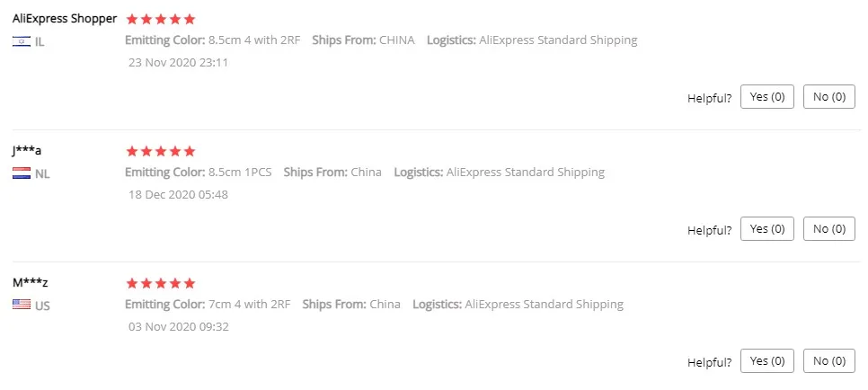
Task: Click the 03 Nov 2020 09:32 timestamp
Action: 178,326
